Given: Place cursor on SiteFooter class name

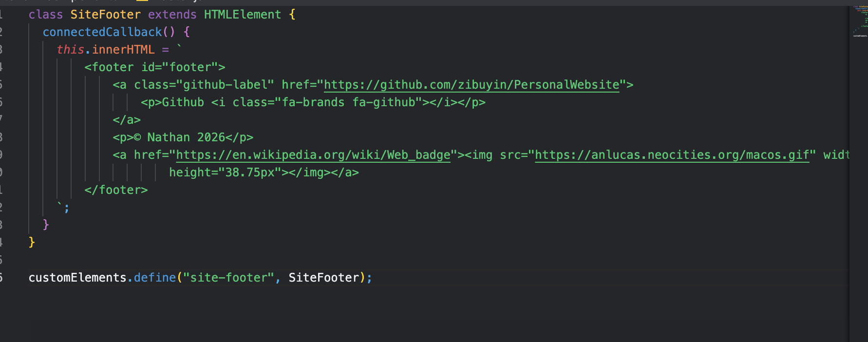Looking at the screenshot, I should click(105, 15).
